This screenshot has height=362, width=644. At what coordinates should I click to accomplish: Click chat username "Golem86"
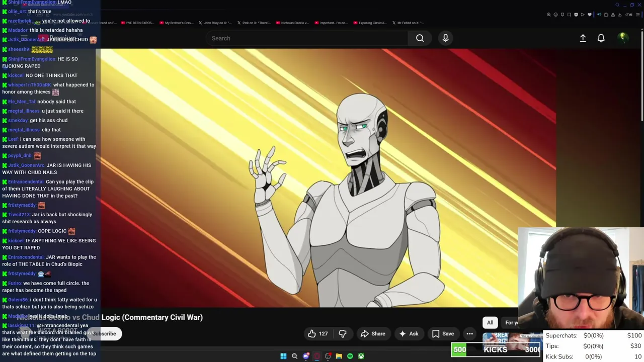(18, 300)
